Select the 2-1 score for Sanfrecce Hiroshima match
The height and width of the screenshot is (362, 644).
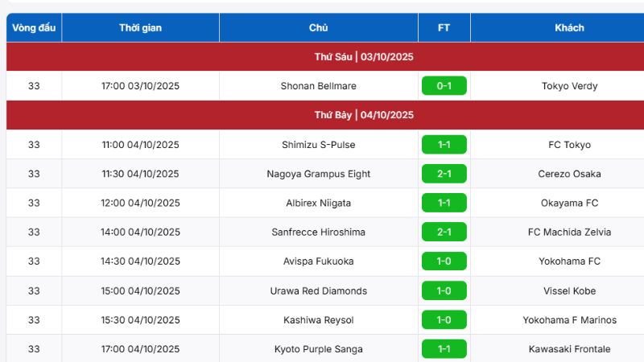coord(444,232)
